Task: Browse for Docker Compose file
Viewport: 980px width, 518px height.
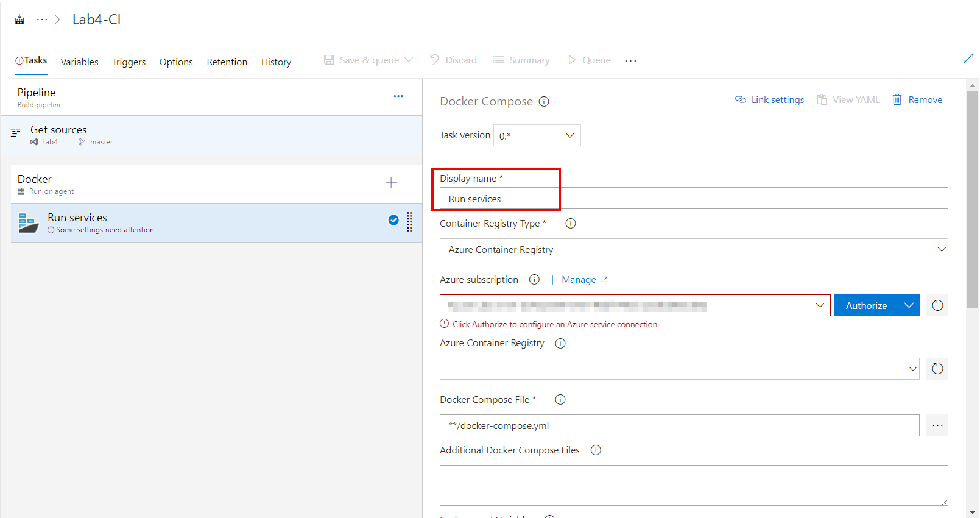Action: coord(937,425)
